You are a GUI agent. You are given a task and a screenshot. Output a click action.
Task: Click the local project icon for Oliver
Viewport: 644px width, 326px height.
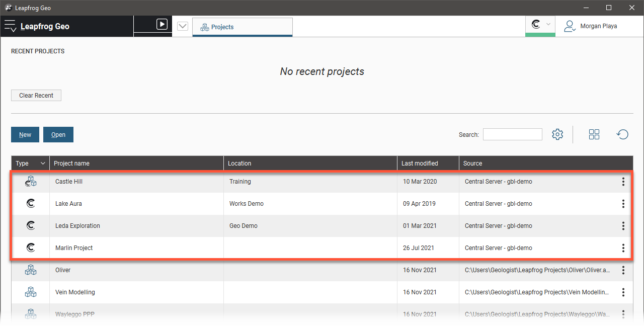tap(31, 270)
